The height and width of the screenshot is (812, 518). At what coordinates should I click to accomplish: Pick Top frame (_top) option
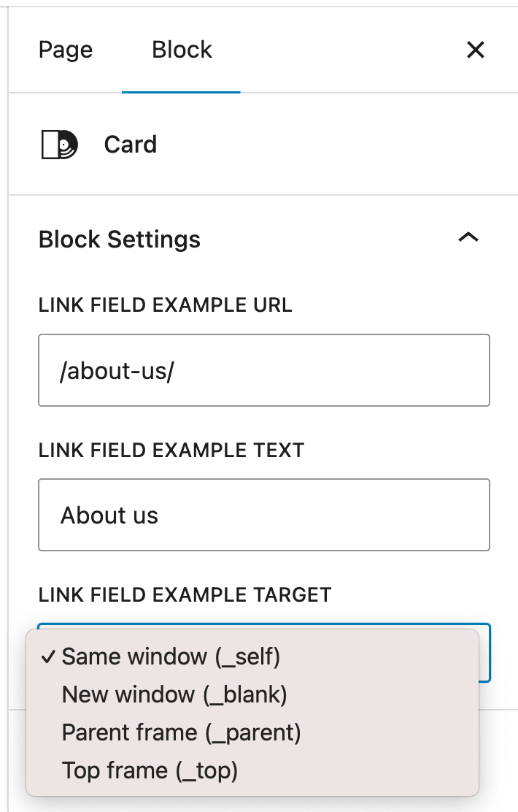click(150, 770)
